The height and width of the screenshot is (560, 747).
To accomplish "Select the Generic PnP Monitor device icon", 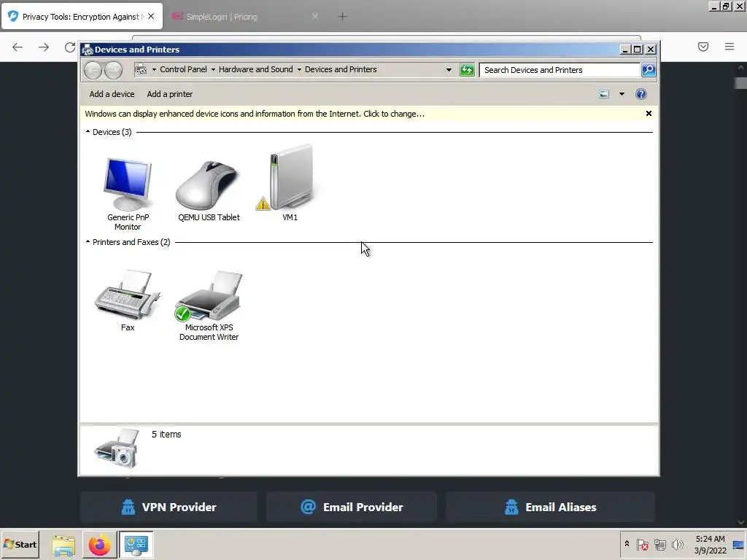I will pyautogui.click(x=128, y=184).
